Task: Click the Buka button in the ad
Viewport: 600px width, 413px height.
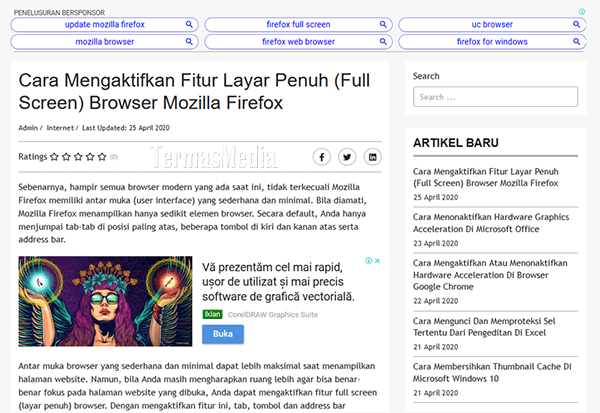Action: [223, 334]
